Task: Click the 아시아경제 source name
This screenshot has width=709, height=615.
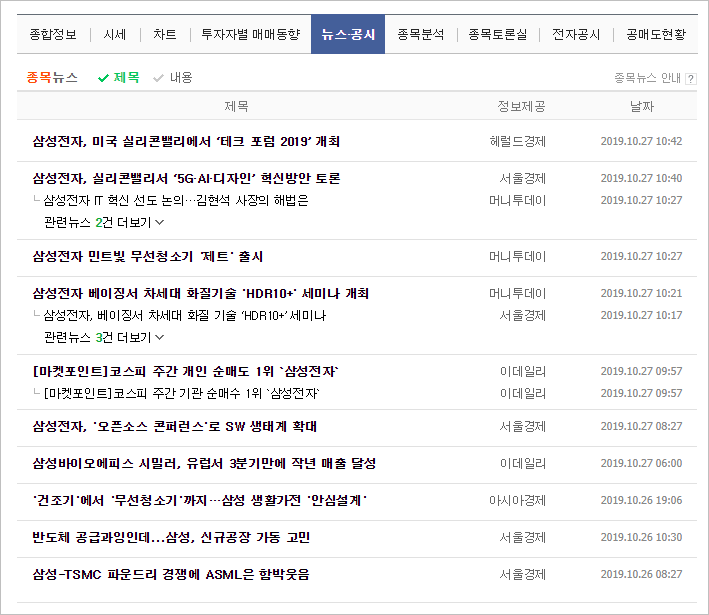Action: pos(518,501)
